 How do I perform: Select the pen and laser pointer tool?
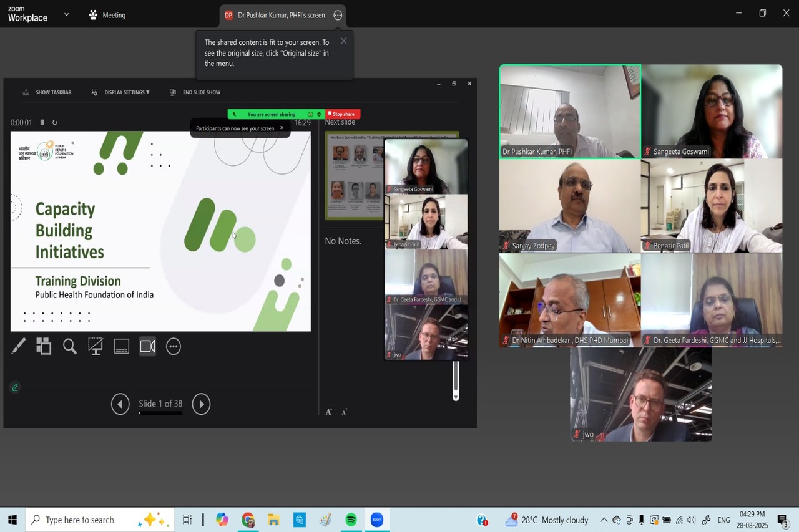19,346
